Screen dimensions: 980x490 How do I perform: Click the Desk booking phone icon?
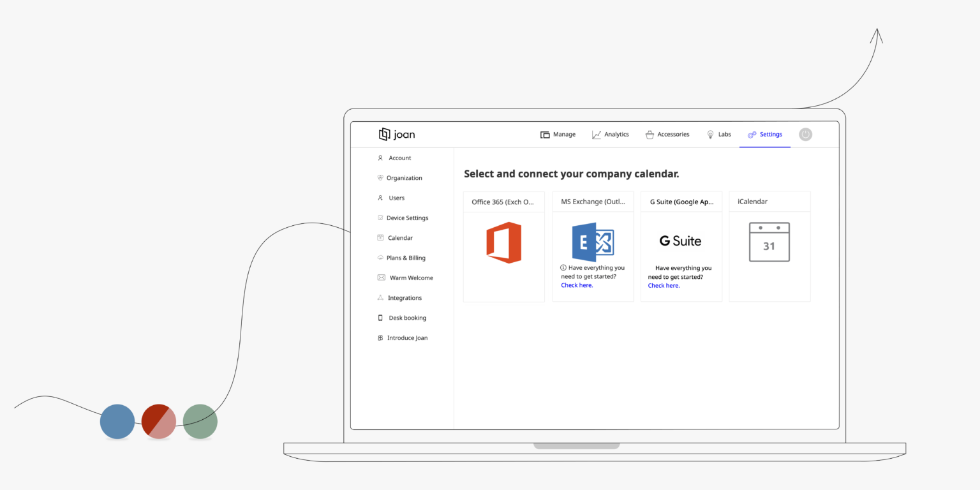click(380, 318)
